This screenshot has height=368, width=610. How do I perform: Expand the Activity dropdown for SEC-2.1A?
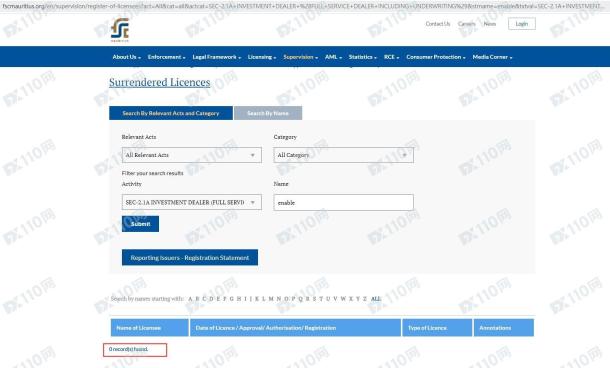191,202
